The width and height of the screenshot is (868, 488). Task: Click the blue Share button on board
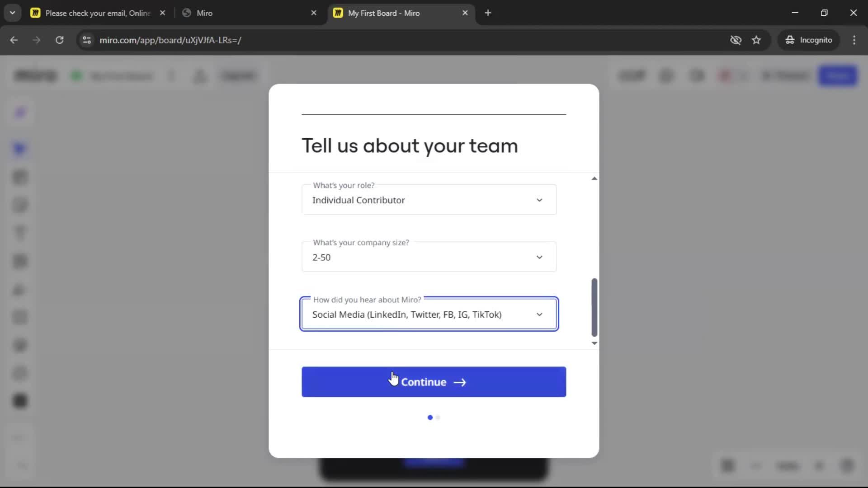(x=838, y=75)
